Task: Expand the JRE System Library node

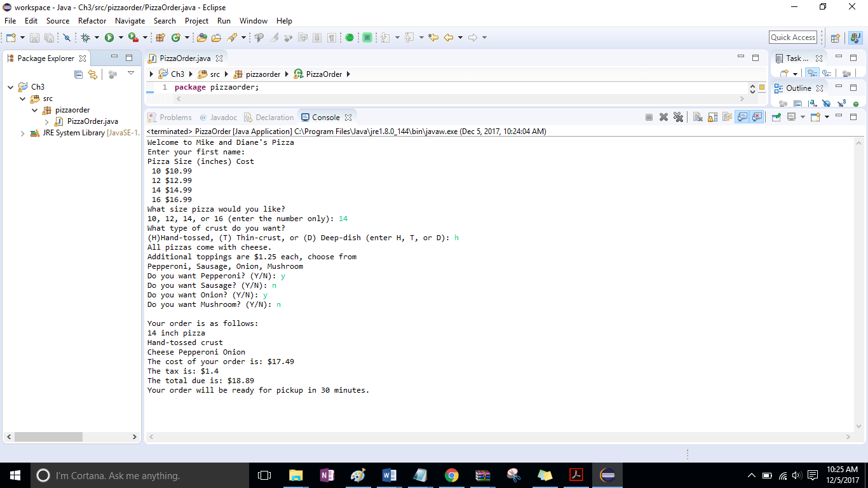Action: click(23, 133)
